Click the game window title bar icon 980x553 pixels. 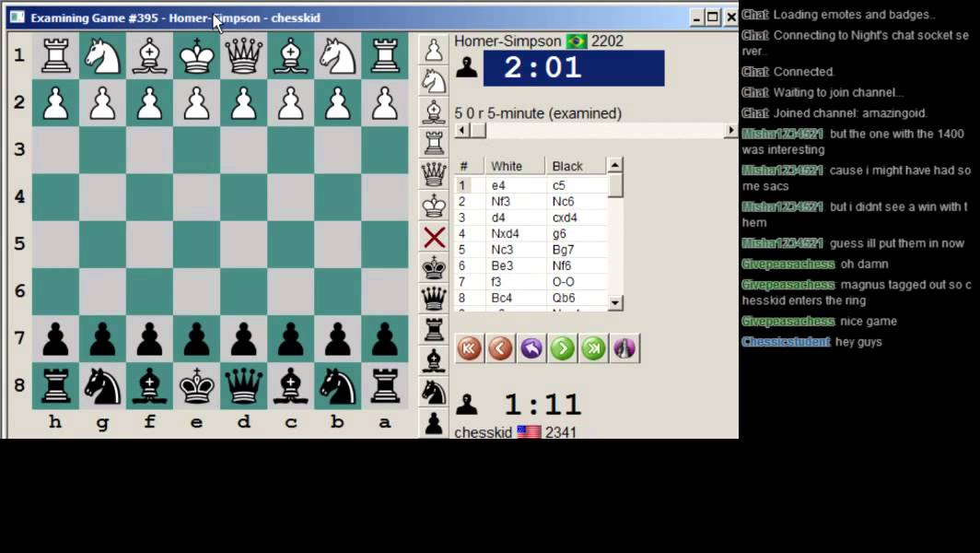click(17, 17)
